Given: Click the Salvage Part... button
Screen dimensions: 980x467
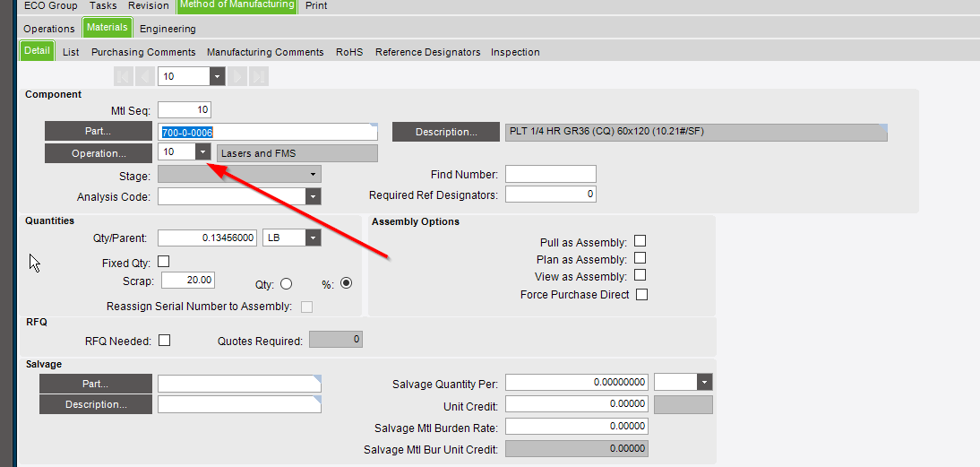Looking at the screenshot, I should coord(96,384).
